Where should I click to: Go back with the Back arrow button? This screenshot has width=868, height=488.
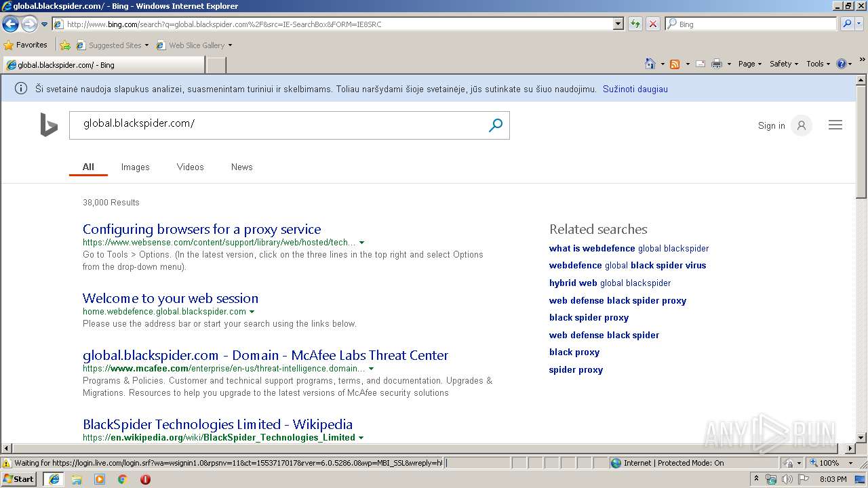click(x=10, y=24)
